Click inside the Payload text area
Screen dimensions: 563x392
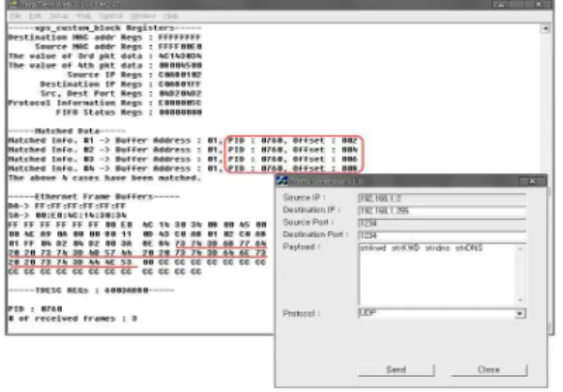[437, 274]
